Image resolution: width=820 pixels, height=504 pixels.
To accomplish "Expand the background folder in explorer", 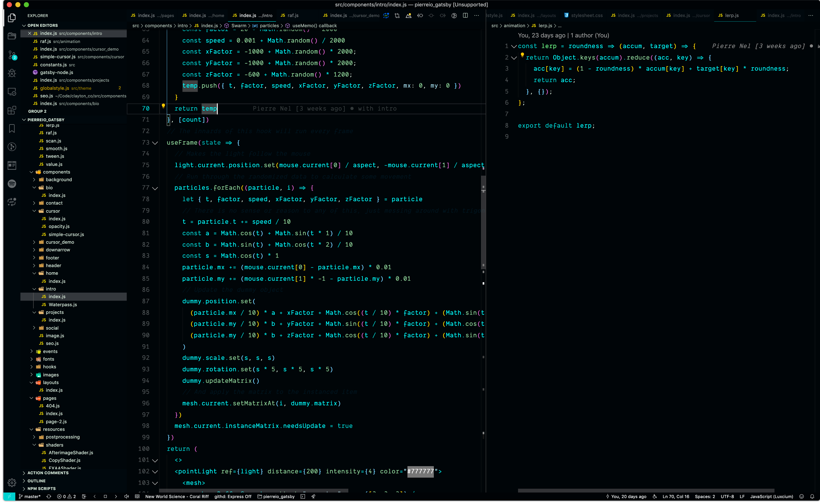I will pos(59,179).
